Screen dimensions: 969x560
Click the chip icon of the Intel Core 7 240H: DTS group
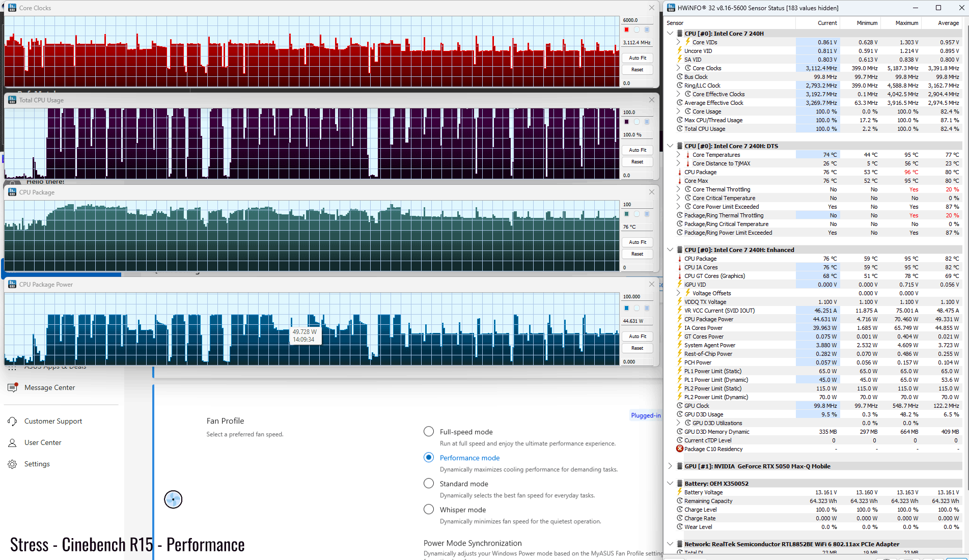coord(680,146)
